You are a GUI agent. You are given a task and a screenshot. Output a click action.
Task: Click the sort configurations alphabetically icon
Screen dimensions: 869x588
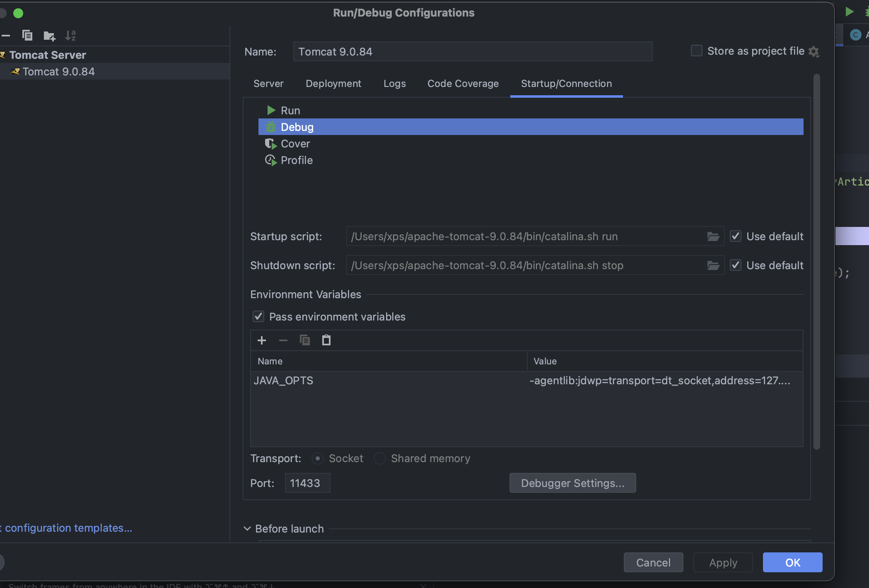[70, 36]
